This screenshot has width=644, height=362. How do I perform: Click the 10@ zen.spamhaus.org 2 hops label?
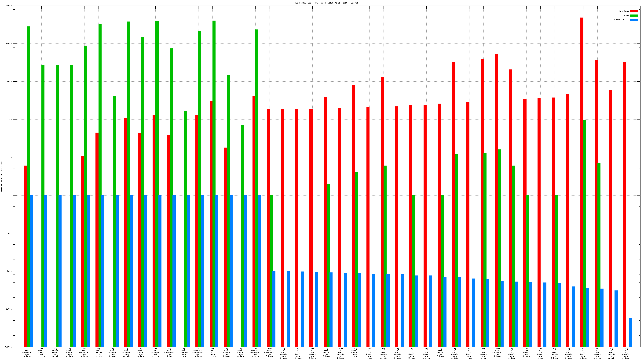click(498, 352)
